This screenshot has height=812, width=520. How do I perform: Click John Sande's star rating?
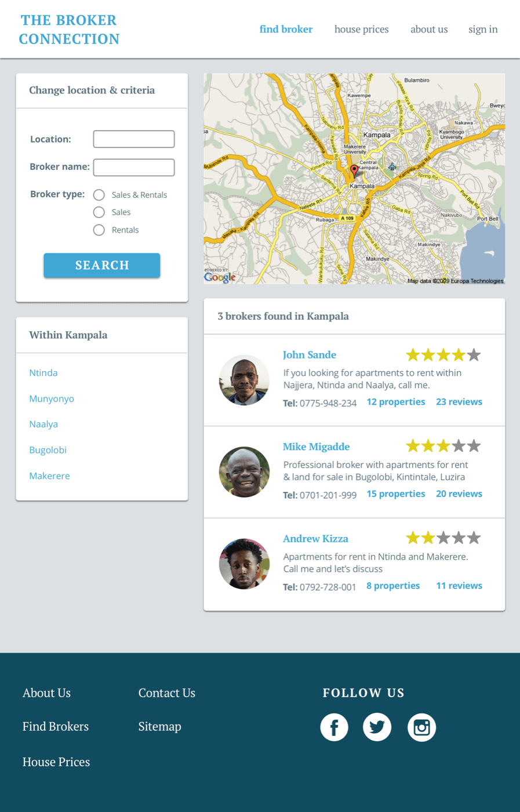pos(443,354)
